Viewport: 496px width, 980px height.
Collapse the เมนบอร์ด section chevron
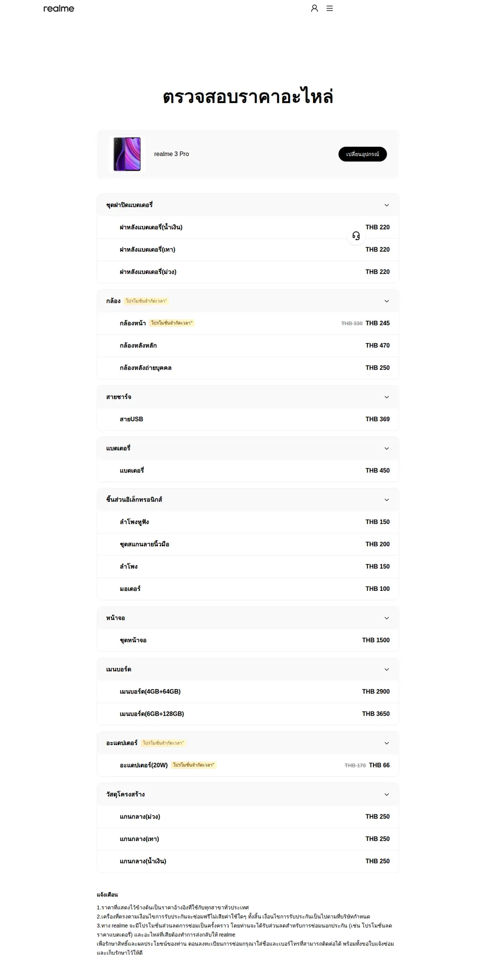[x=387, y=670]
